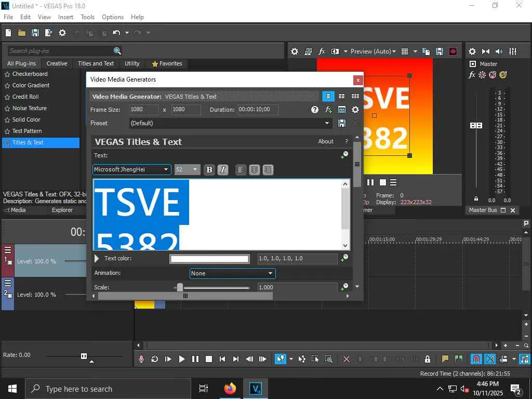Open generator settings gear icon

pyautogui.click(x=355, y=110)
